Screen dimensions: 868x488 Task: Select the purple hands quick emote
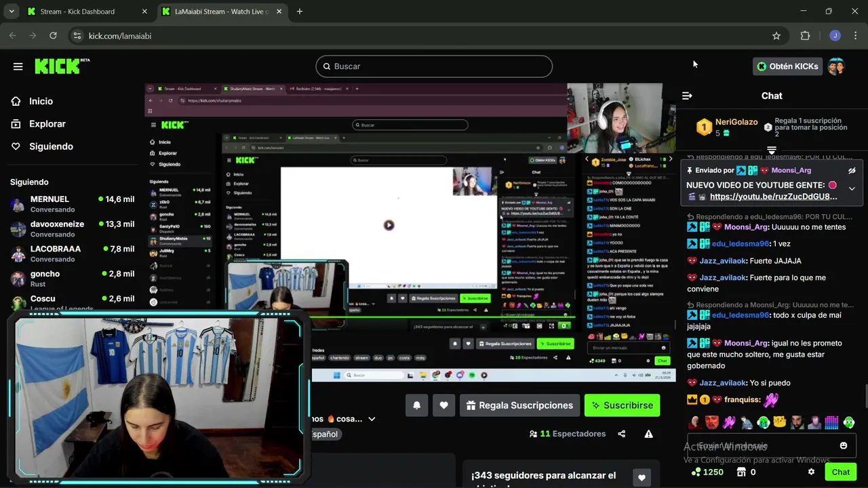[729, 422]
